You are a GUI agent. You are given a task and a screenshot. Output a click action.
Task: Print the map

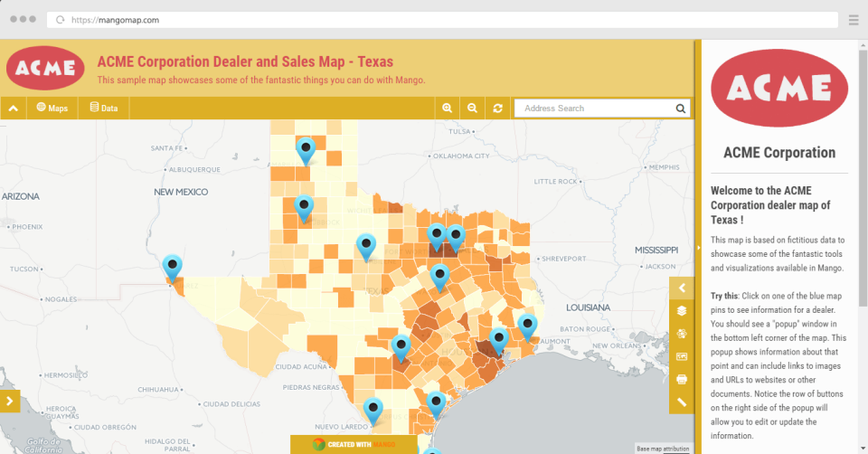coord(682,379)
